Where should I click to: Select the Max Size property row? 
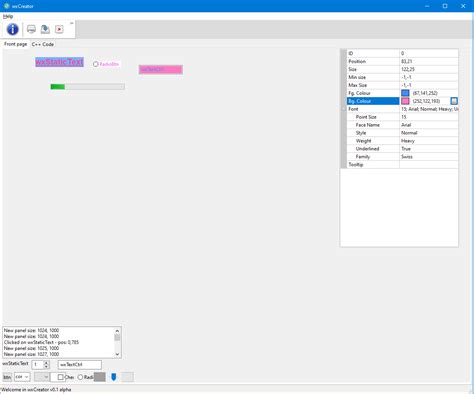[403, 85]
